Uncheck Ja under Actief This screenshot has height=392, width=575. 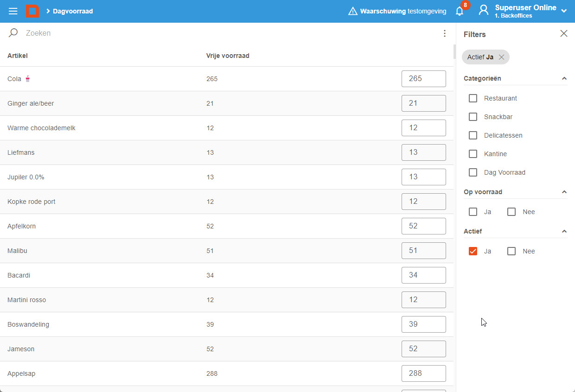[x=473, y=251]
